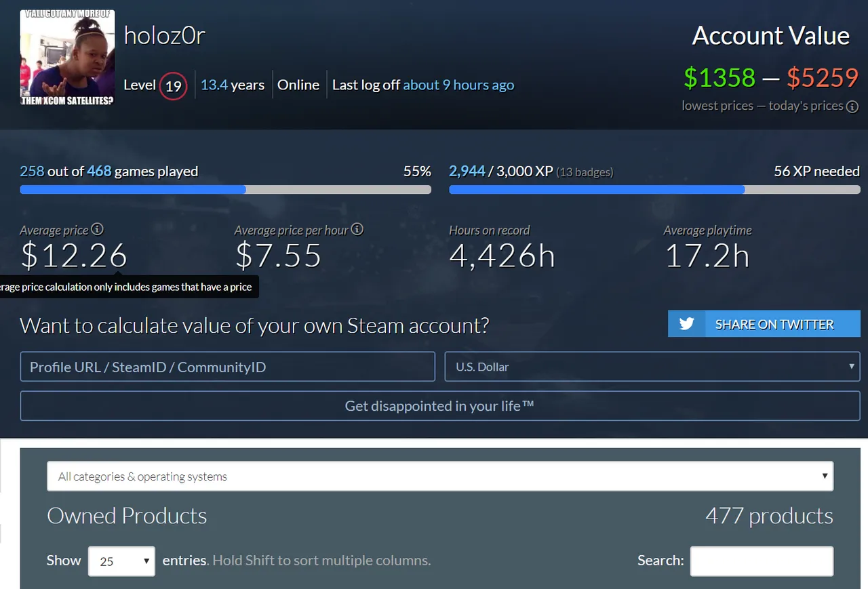Click the 13 badges label
The image size is (868, 589).
[585, 172]
